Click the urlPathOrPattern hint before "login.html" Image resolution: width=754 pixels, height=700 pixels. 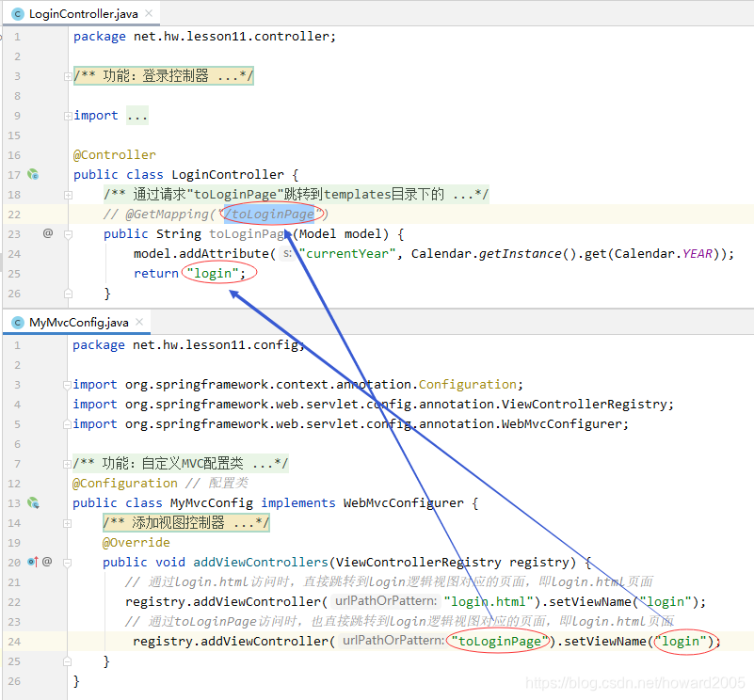(386, 601)
